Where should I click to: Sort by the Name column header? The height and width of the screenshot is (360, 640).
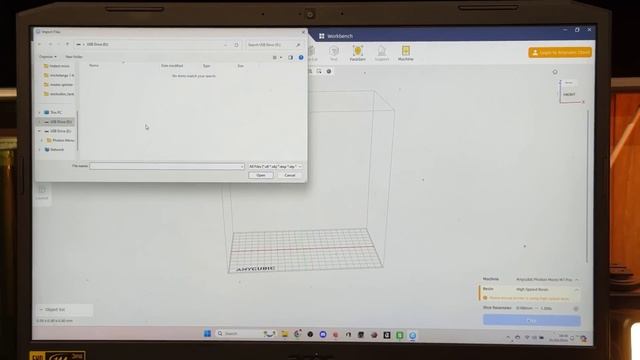pyautogui.click(x=94, y=65)
